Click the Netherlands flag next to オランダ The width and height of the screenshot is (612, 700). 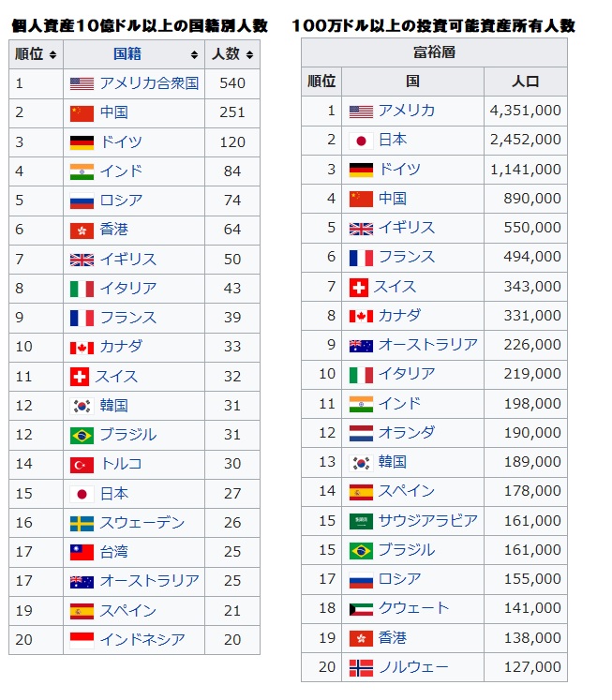[x=361, y=432]
